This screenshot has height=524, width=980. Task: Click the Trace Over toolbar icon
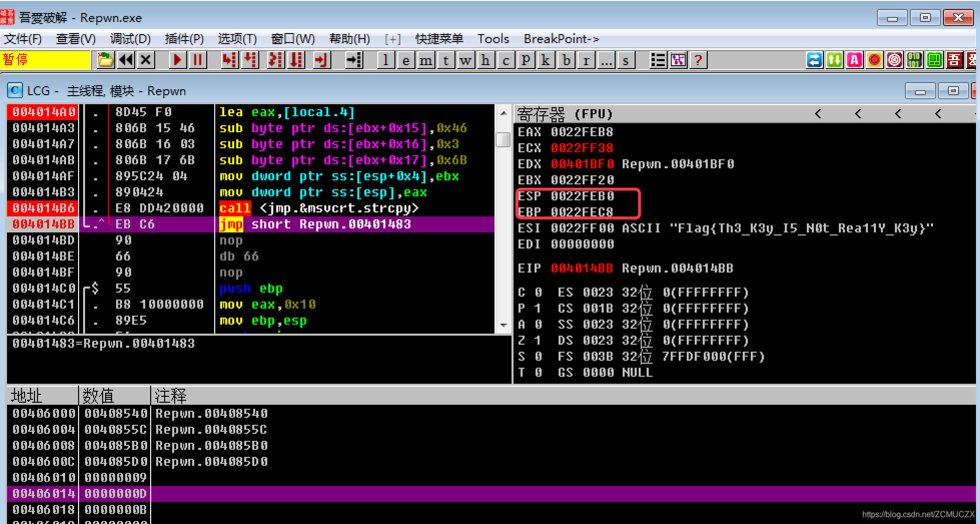click(296, 60)
